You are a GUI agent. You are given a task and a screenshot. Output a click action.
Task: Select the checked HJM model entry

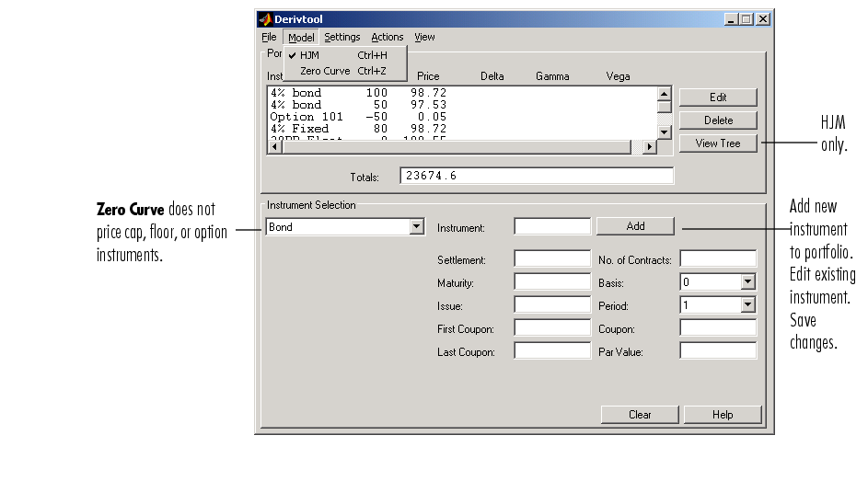[x=346, y=55]
